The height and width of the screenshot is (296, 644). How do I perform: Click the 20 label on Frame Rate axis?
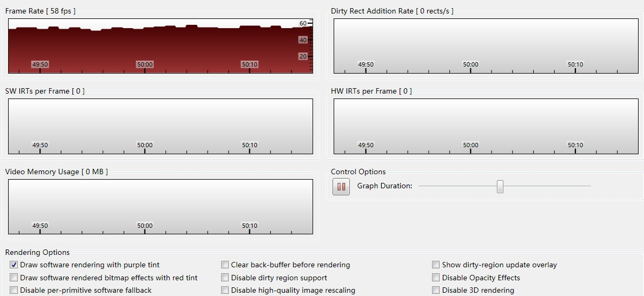tap(303, 56)
